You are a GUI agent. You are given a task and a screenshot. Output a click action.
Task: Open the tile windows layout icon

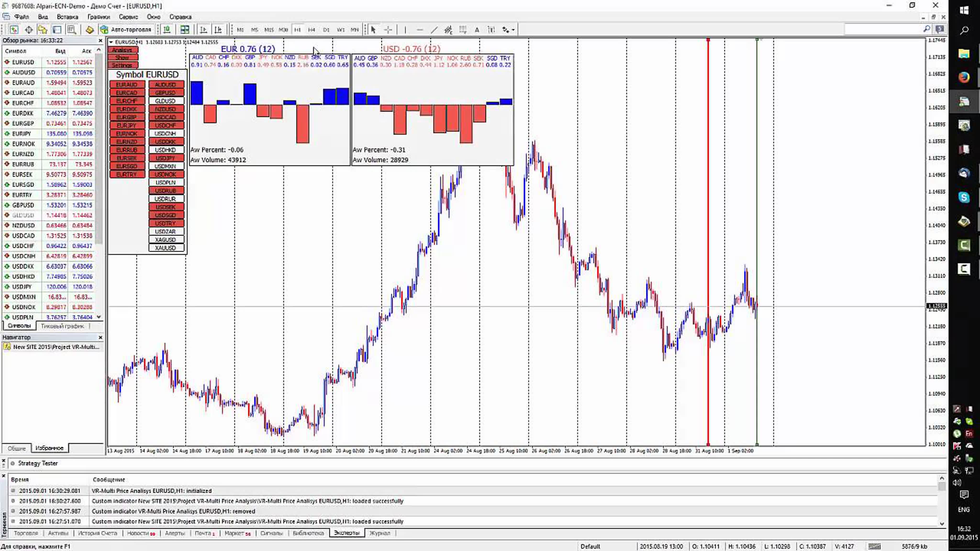pyautogui.click(x=185, y=30)
